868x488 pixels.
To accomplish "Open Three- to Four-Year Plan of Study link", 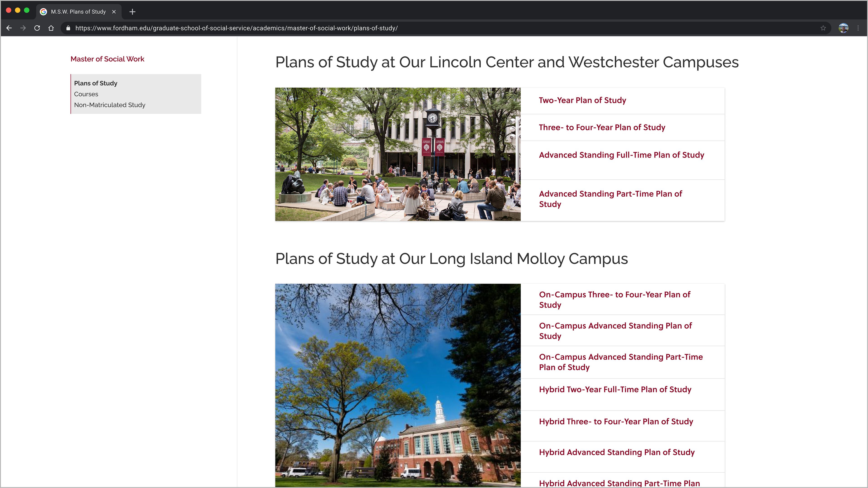I will (602, 127).
